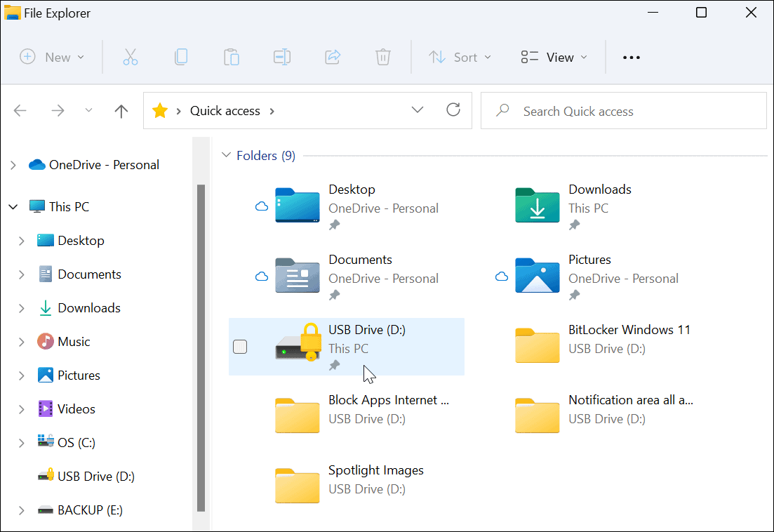
Task: Expand OS (C:) in the sidebar
Action: [x=21, y=442]
